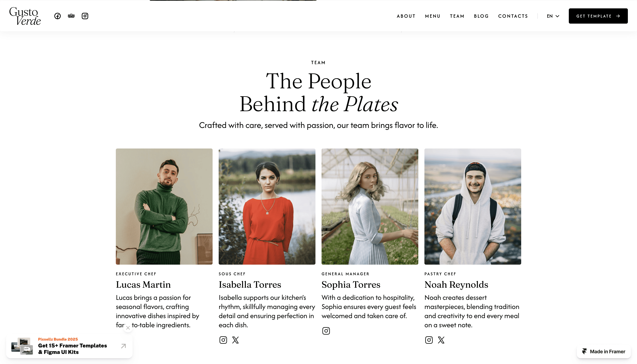Open Noah Reynolds's Instagram profile icon
This screenshot has width=637, height=364.
(429, 340)
